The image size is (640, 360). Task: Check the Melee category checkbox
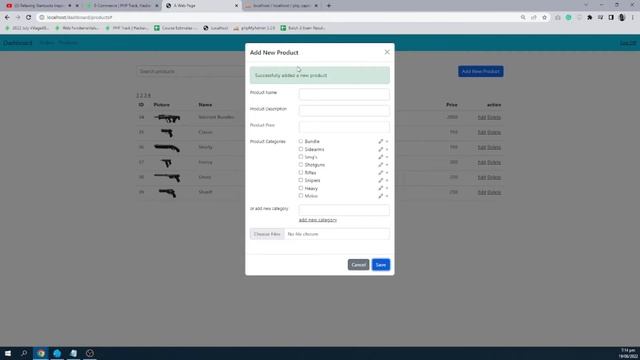[301, 196]
